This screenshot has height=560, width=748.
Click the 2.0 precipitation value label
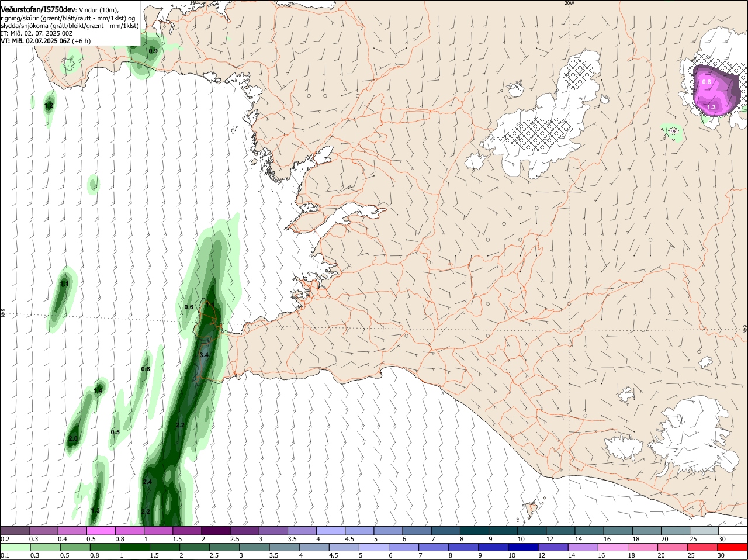pos(73,438)
